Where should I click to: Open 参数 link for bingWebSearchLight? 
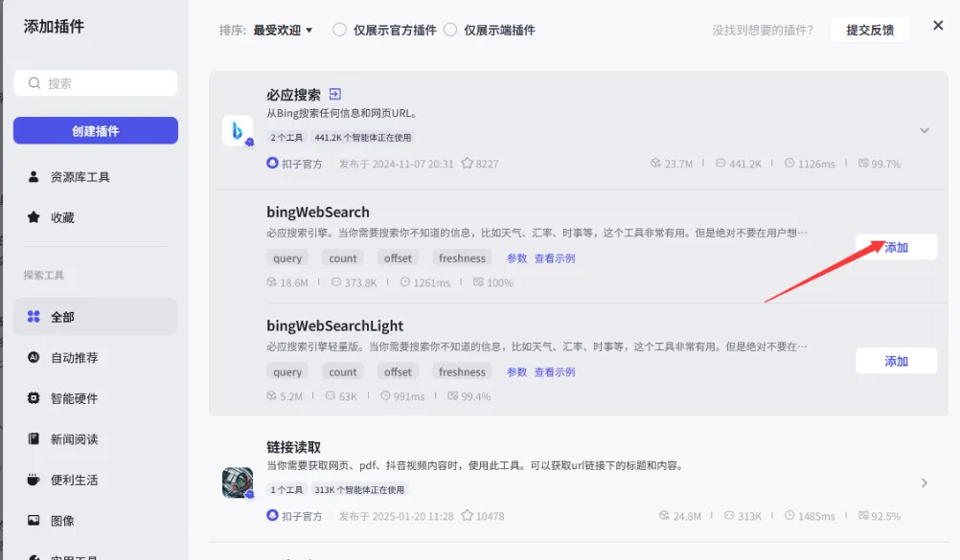tap(516, 372)
